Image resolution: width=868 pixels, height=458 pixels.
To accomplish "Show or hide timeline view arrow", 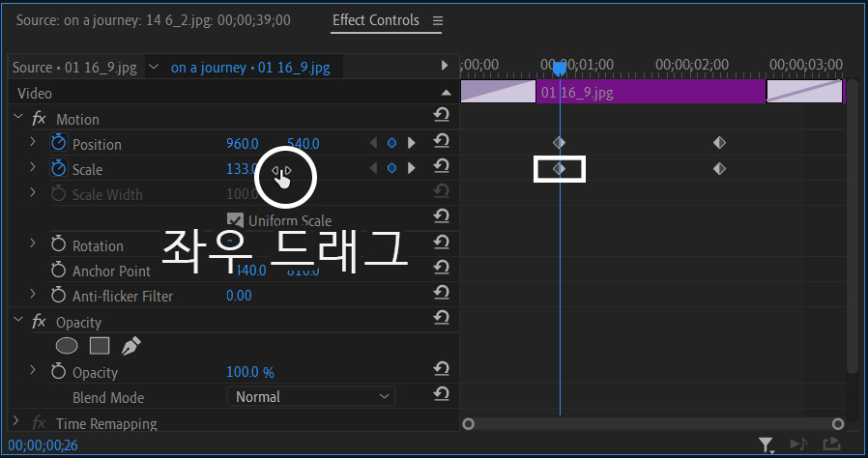I will [x=445, y=66].
